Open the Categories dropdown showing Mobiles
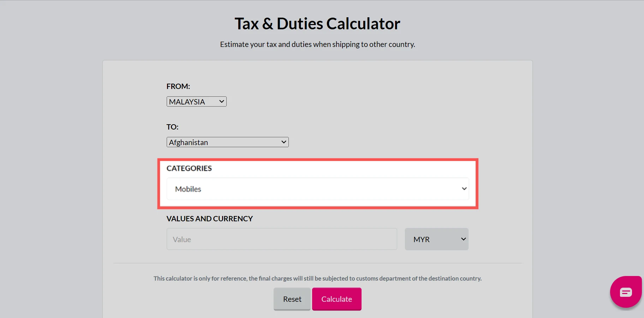 pos(317,189)
